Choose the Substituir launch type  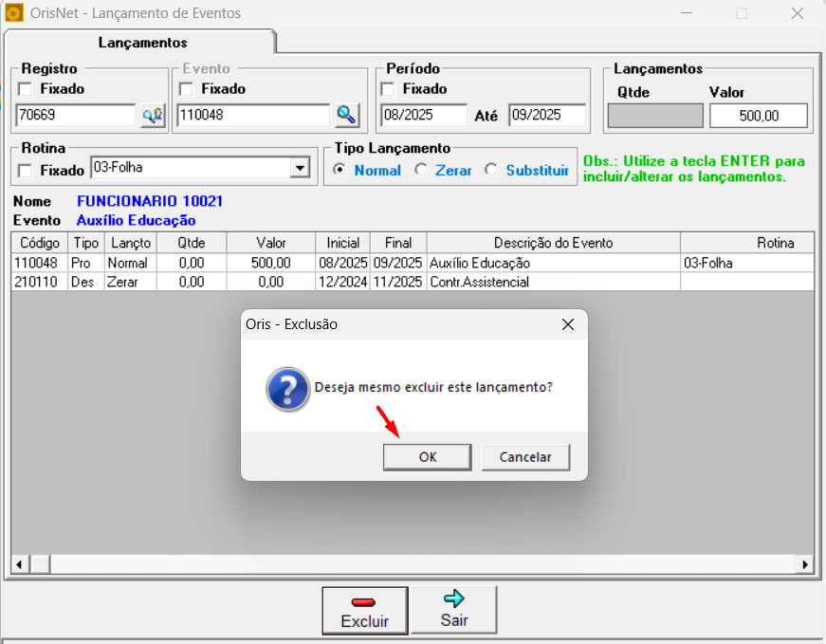pos(491,171)
